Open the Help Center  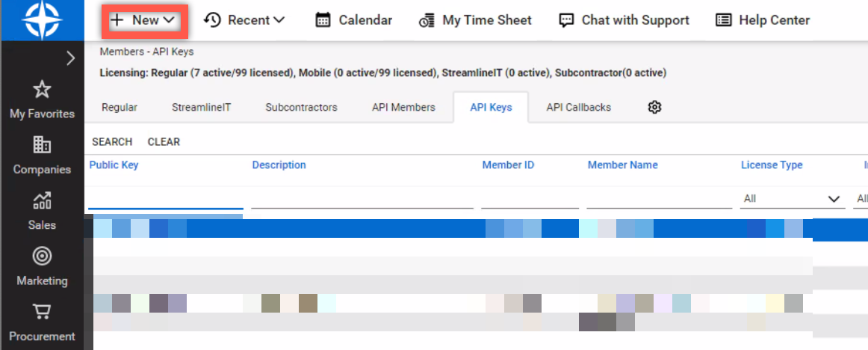[x=762, y=20]
